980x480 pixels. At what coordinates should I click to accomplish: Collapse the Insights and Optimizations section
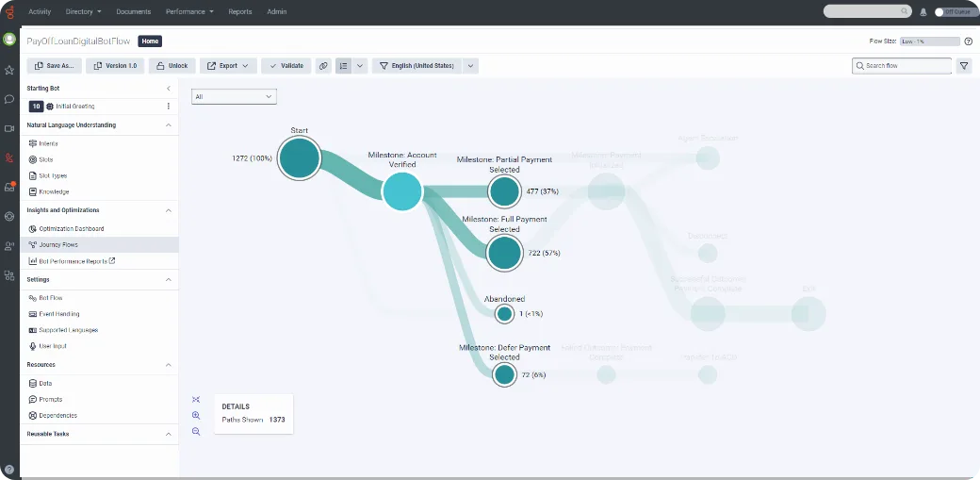pos(169,210)
